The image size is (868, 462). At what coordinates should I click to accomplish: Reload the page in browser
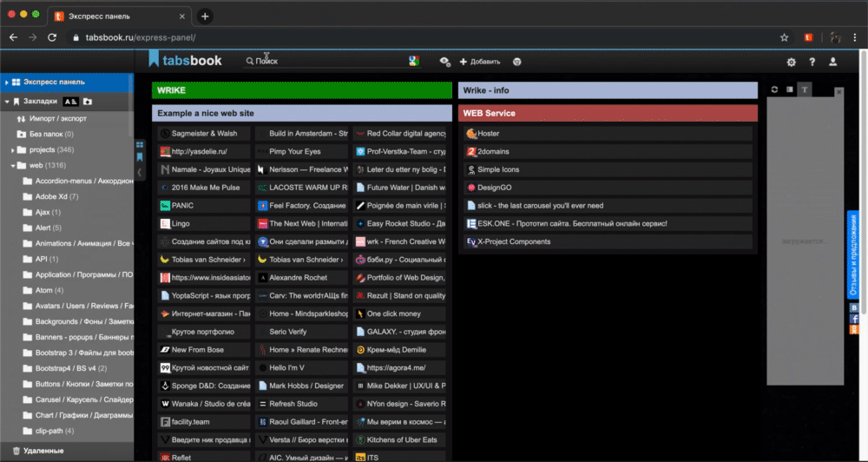52,37
